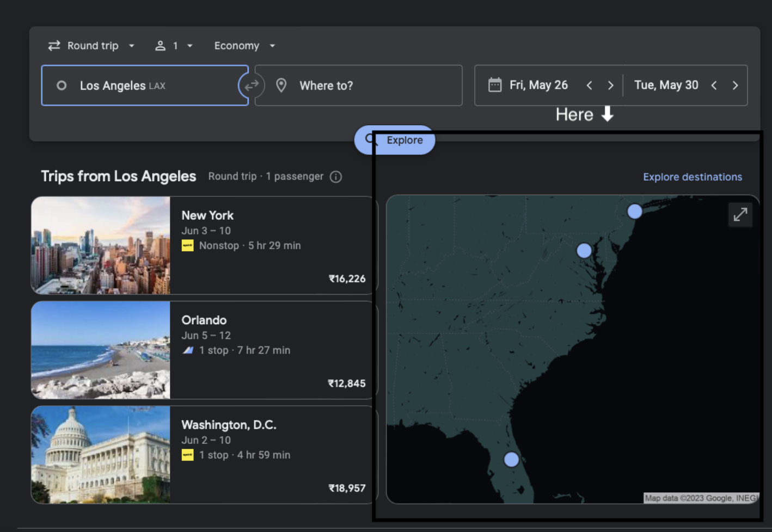Viewport: 772px width, 532px height.
Task: Click the info icon beside passenger count
Action: (336, 177)
